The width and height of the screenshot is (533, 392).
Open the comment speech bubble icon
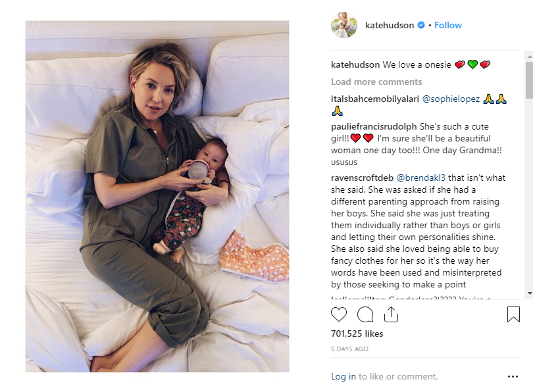pos(365,314)
